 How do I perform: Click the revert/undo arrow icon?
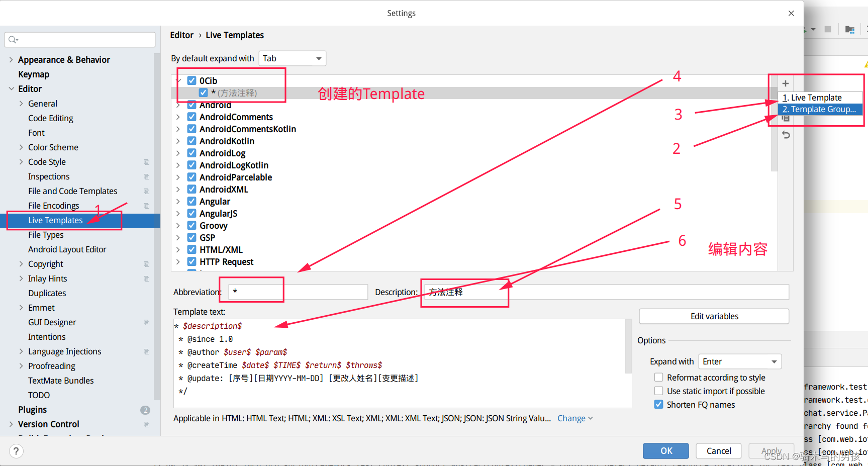(786, 135)
